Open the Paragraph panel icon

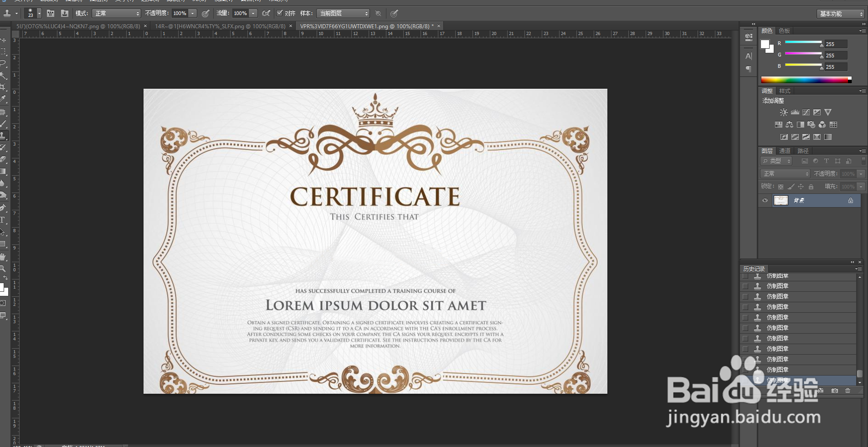pos(749,69)
